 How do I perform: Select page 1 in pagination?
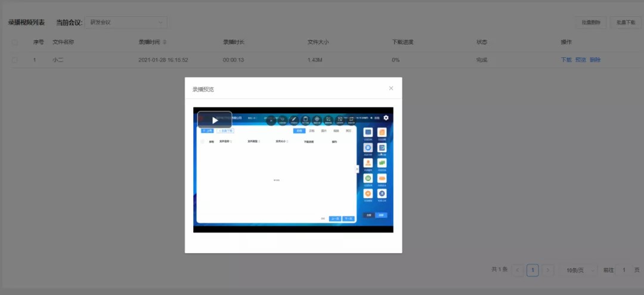click(532, 270)
